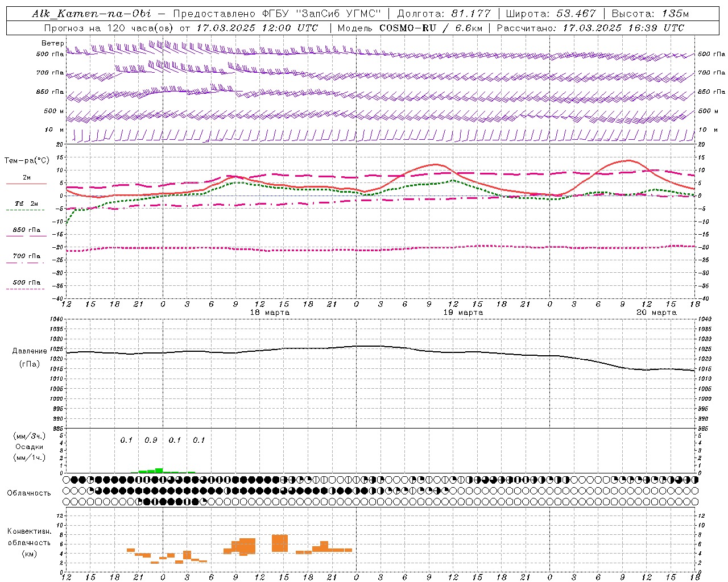The image size is (728, 582).
Task: Click the Ветер panel label
Action: (x=53, y=43)
